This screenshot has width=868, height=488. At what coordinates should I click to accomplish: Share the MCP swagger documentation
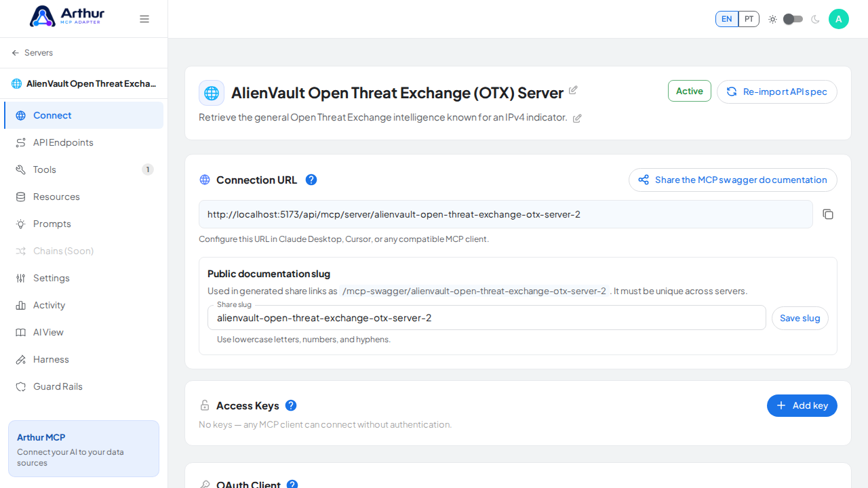coord(733,180)
